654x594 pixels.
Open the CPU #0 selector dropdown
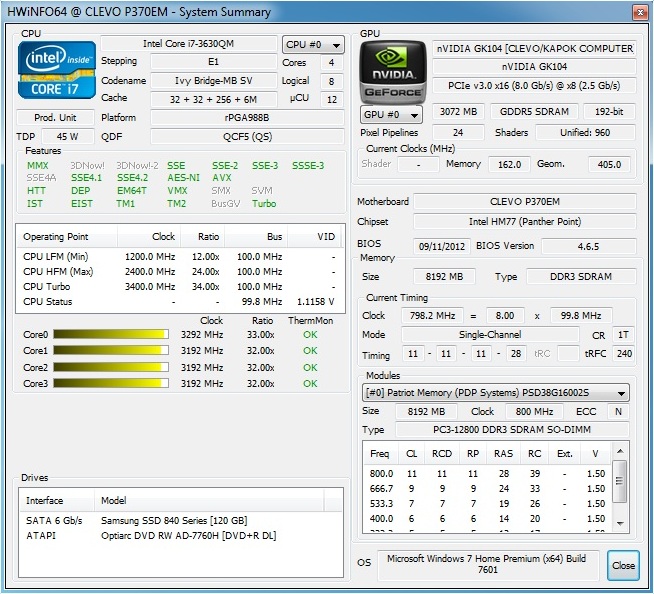pos(313,44)
